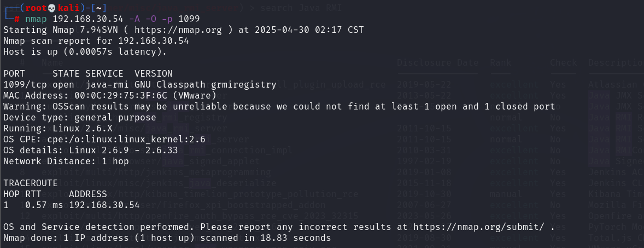Click the 0.57 ms RTT value
Viewport: 644px width, 248px height.
point(44,205)
